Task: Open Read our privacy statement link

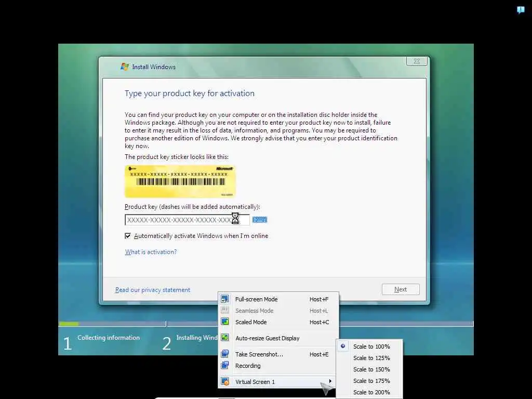Action: (x=153, y=290)
